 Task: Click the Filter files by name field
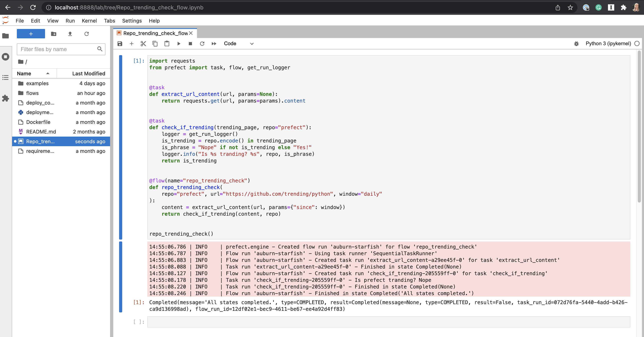tap(58, 49)
